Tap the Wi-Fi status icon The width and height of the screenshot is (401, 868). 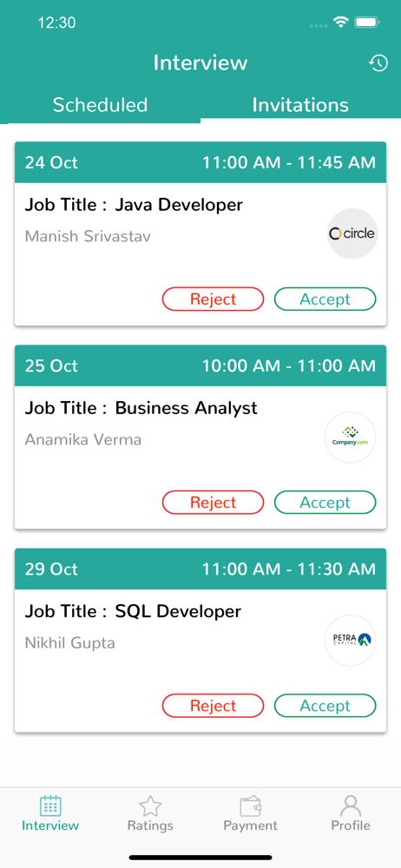point(340,23)
